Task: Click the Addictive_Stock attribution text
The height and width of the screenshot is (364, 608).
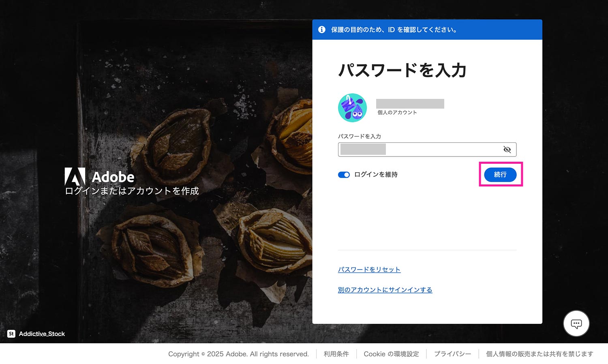Action: (x=42, y=334)
